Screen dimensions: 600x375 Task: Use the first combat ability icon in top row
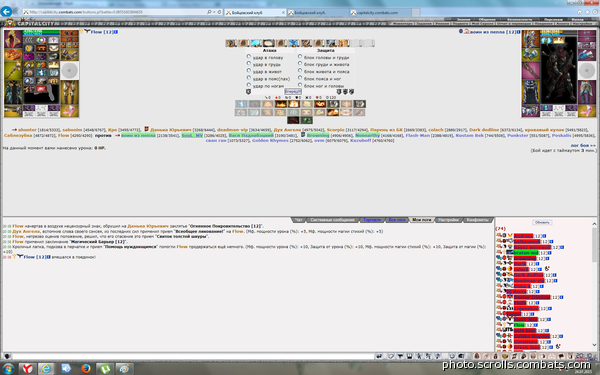(231, 43)
